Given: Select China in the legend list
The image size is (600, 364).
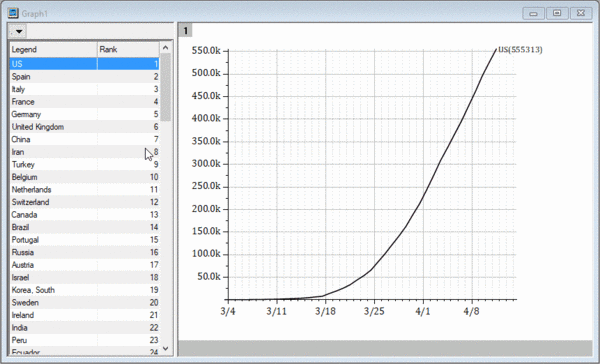Looking at the screenshot, I should coord(85,139).
